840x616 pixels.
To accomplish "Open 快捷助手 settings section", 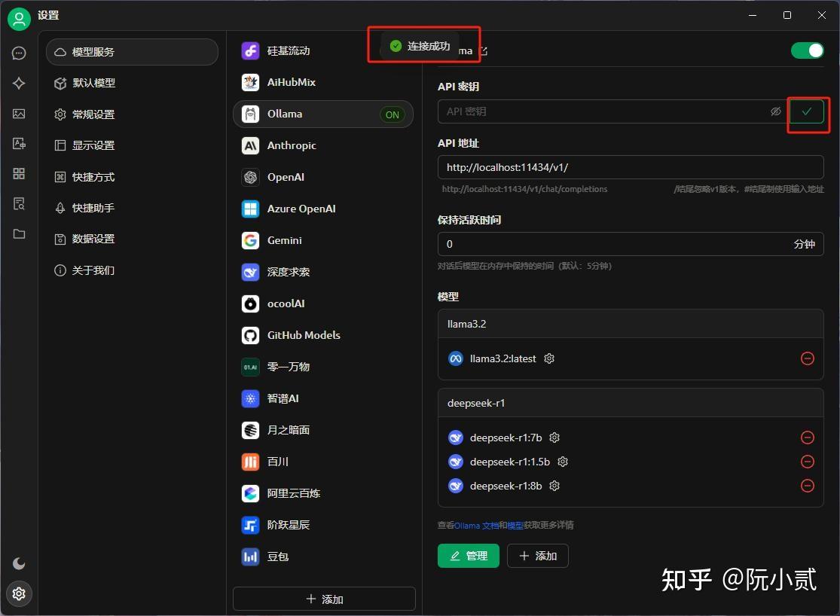I will point(133,208).
